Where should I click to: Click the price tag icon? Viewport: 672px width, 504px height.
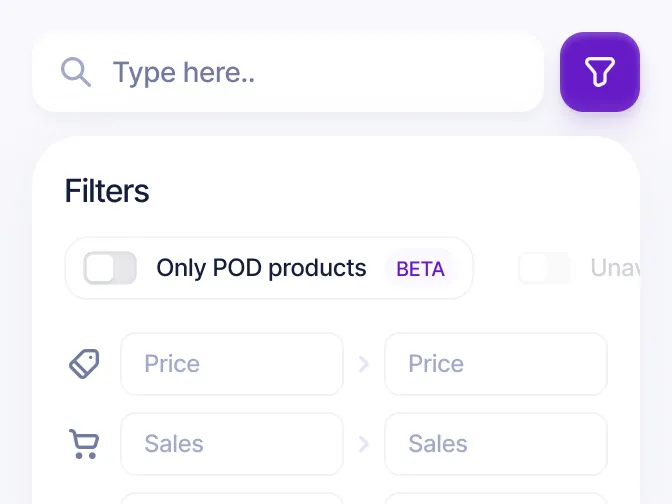(x=84, y=364)
